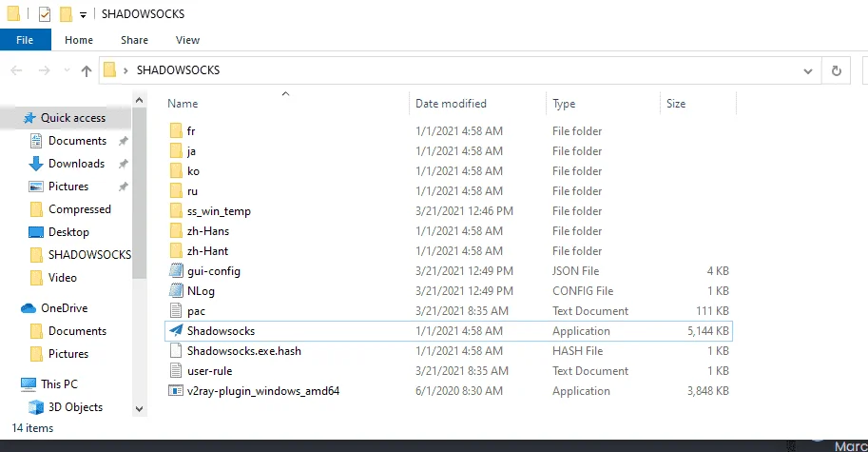Screen dimensions: 868x452
Task: Open Compressed folder in Quick access
Action: click(x=80, y=209)
